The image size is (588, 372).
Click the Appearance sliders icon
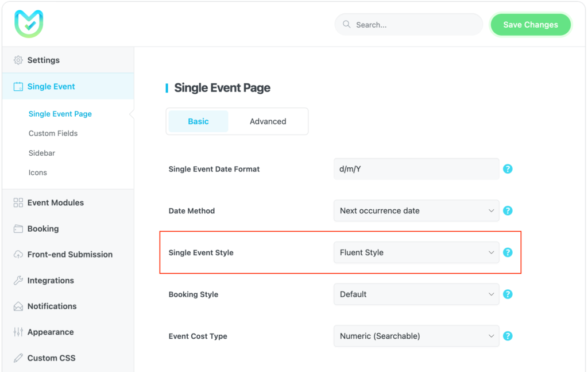pyautogui.click(x=17, y=332)
